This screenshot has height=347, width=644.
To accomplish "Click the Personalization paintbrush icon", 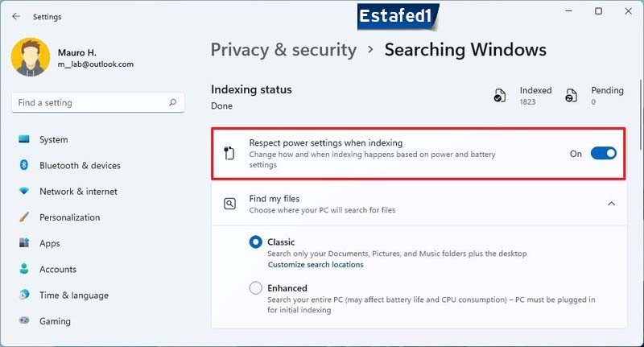I will pyautogui.click(x=24, y=217).
